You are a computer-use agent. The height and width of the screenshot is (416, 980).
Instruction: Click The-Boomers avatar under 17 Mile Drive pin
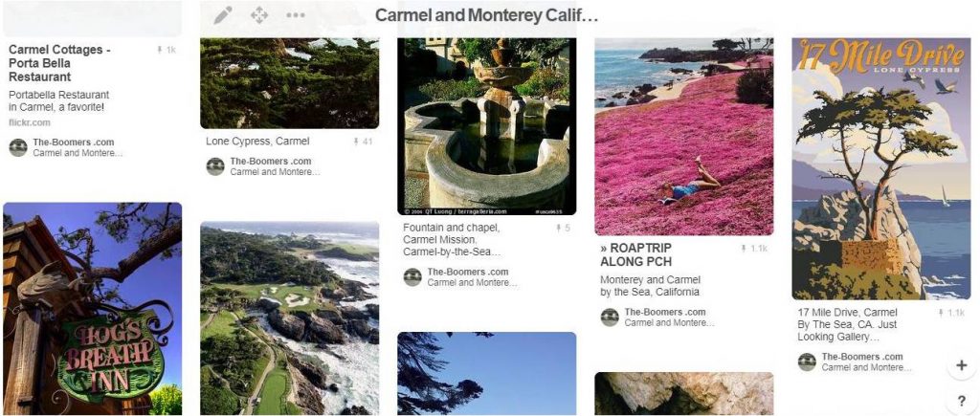click(x=807, y=362)
